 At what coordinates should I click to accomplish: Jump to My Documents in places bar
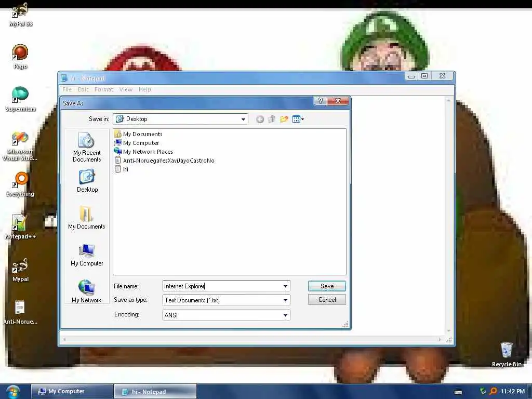[x=87, y=218]
